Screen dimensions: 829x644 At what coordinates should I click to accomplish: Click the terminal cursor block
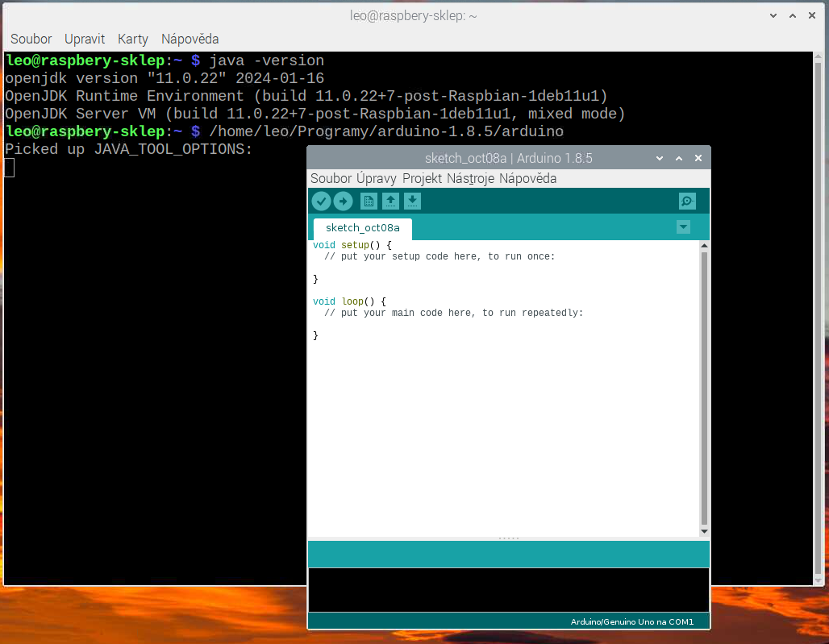pos(10,168)
